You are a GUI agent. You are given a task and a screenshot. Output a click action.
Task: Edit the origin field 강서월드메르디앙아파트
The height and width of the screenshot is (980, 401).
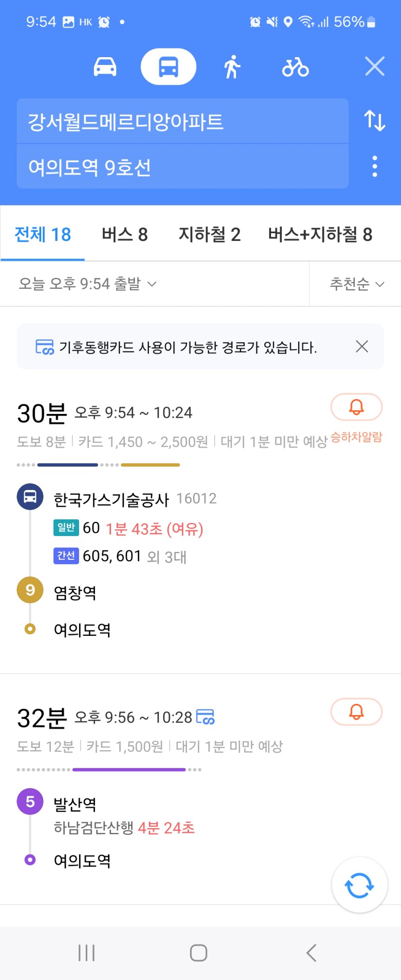182,121
